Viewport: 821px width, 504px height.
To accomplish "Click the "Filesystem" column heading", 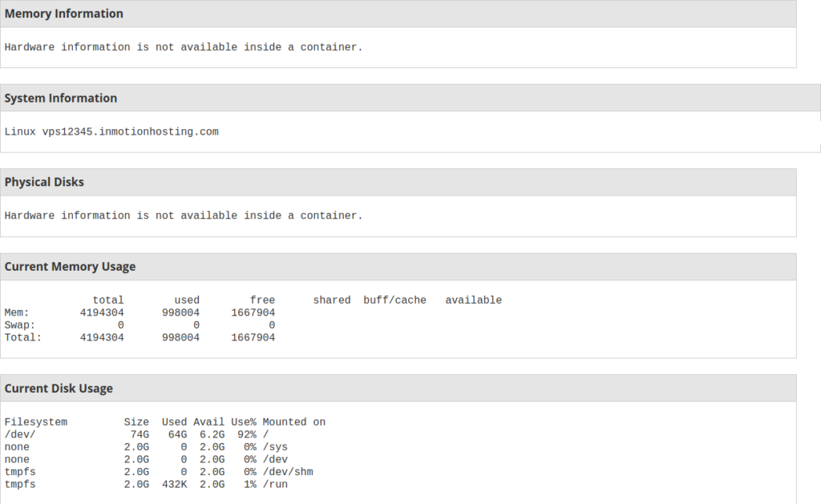I will coord(36,422).
